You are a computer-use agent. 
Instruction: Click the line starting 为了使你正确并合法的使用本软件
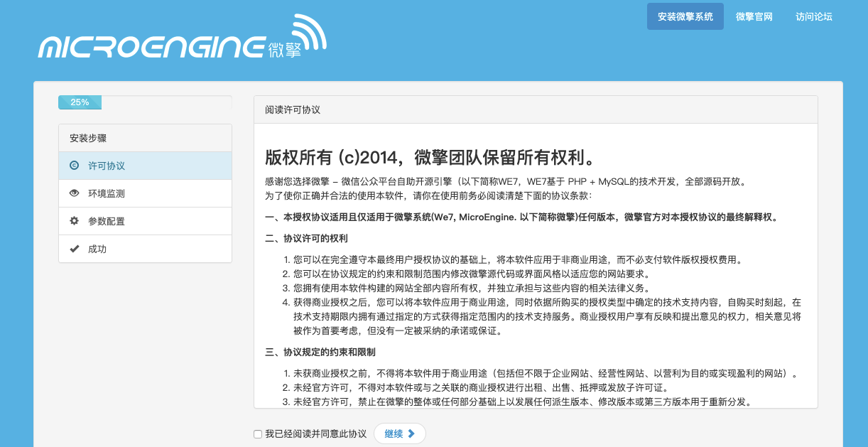point(428,195)
